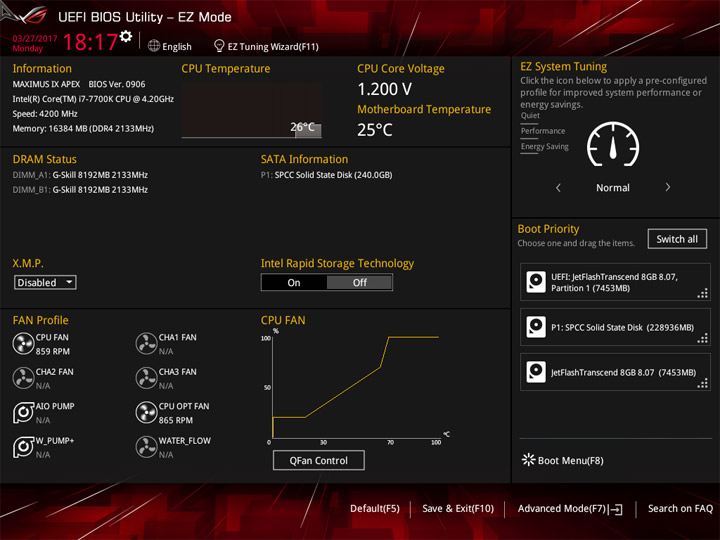720x540 pixels.
Task: Click the 03/27/2017 date text
Action: click(x=35, y=39)
